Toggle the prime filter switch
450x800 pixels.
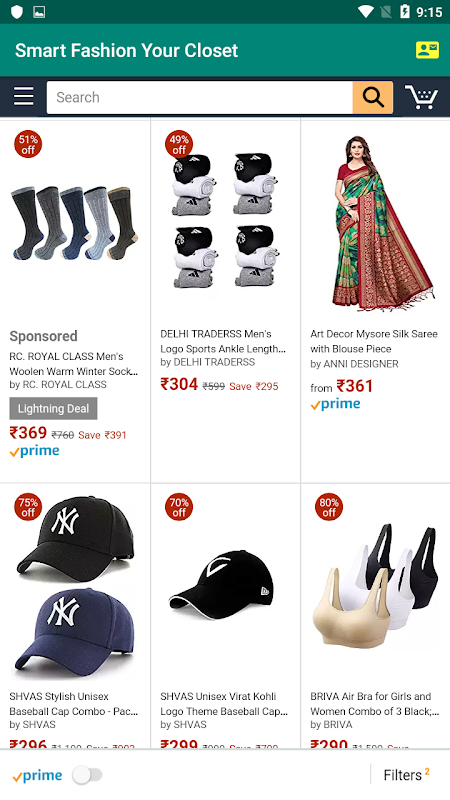click(87, 775)
